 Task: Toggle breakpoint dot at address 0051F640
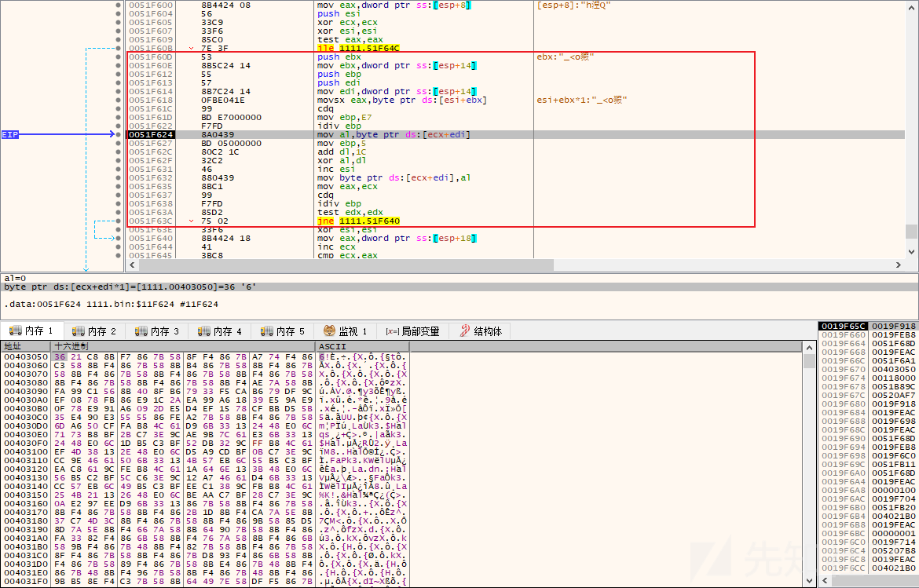[119, 239]
